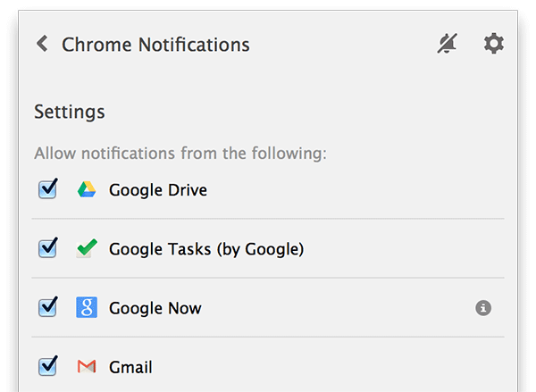Toggle the Gmail notifications checkbox
Viewport: 536px width, 392px height.
coord(47,366)
